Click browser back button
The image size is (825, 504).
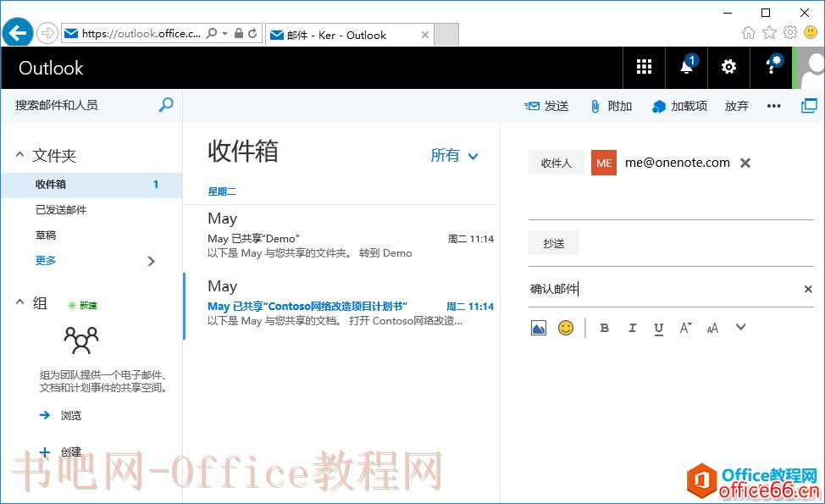click(17, 33)
